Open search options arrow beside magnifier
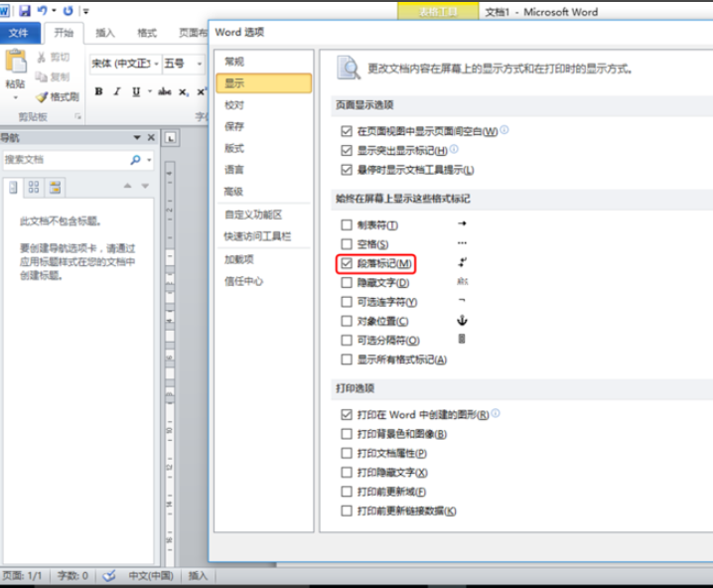This screenshot has height=588, width=713. (x=149, y=160)
